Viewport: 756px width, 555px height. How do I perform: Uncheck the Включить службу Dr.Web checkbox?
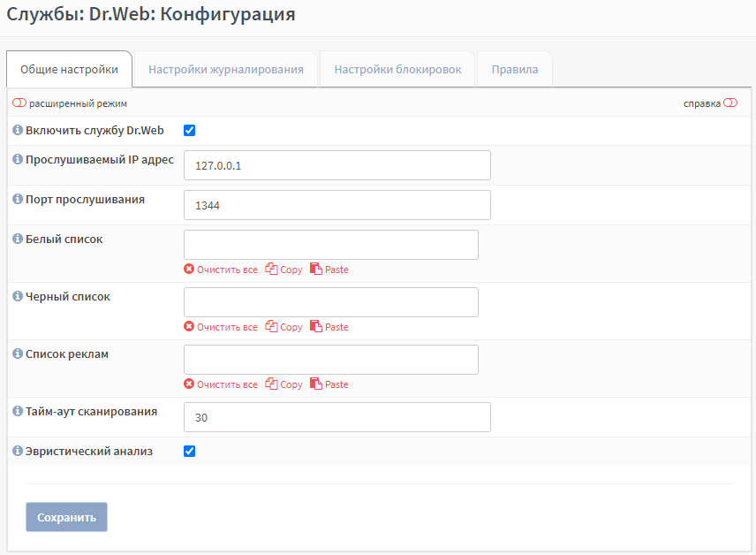coord(190,130)
